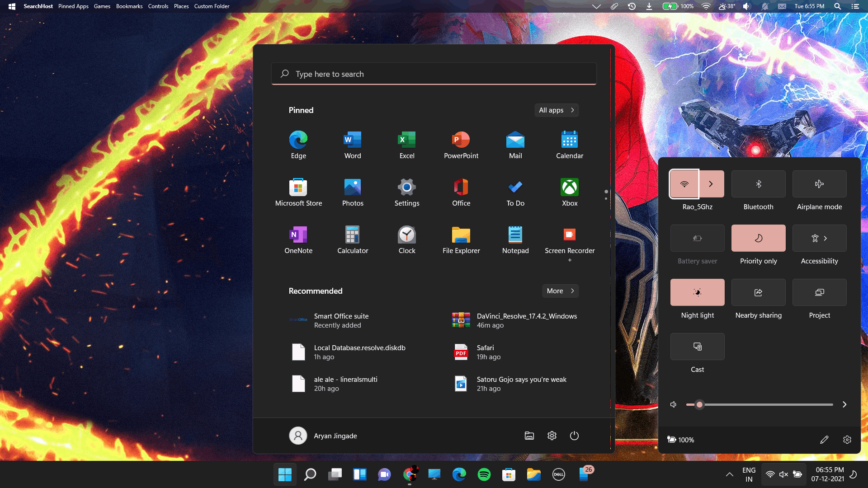
Task: Open the Start menu footer settings gear
Action: [552, 436]
